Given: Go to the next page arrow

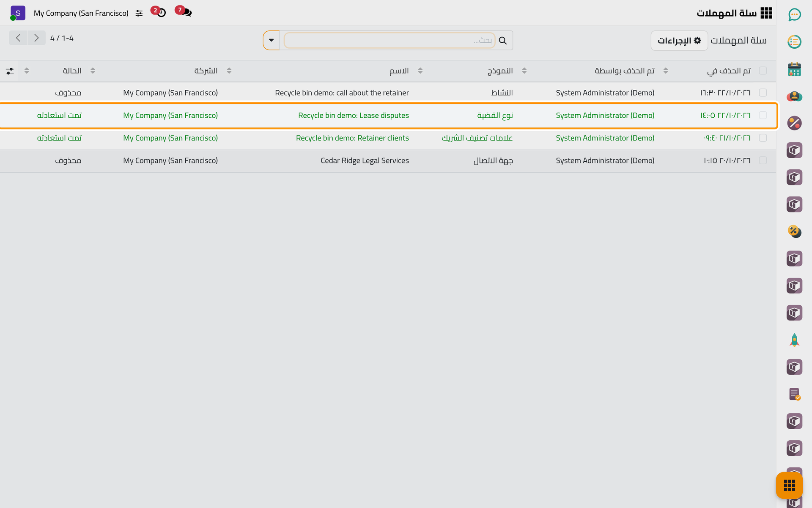Looking at the screenshot, I should point(37,38).
